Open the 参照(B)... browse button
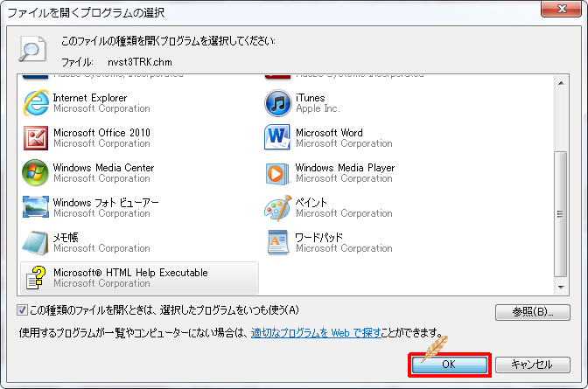588x389 pixels. (x=533, y=312)
